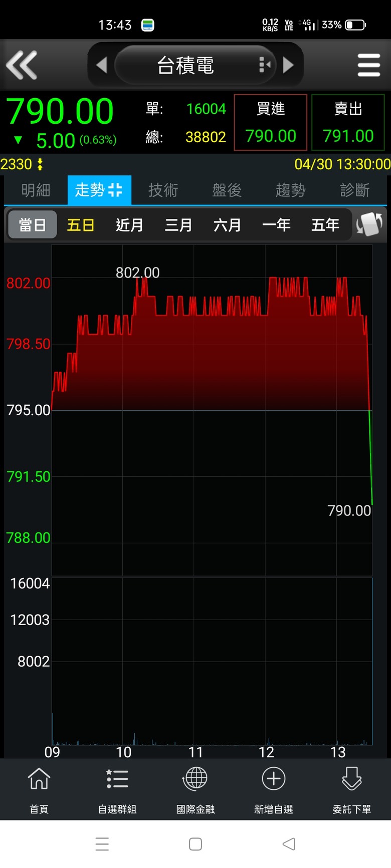This screenshot has height=868, width=391.
Task: Tap the battery icon in status bar
Action: 355,25
